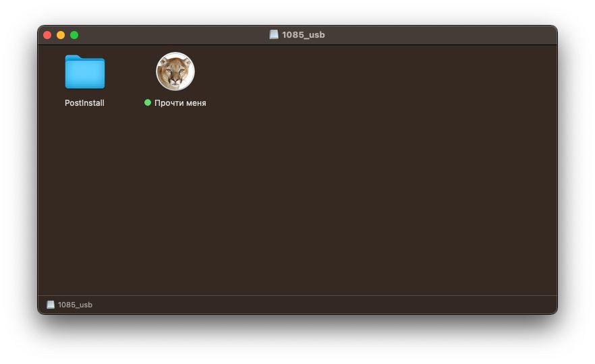This screenshot has width=595, height=364.
Task: Click the green tag dot beside Прочти меня
Action: coord(148,102)
